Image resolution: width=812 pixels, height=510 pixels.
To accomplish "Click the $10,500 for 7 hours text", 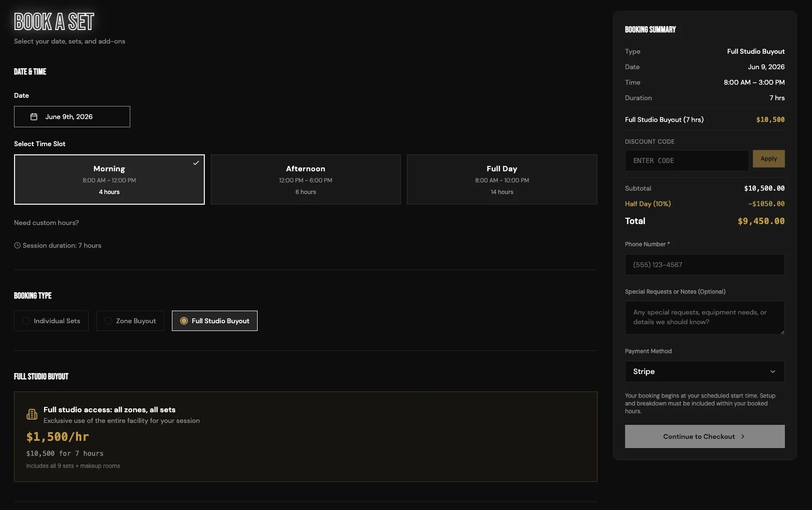I will tap(65, 453).
